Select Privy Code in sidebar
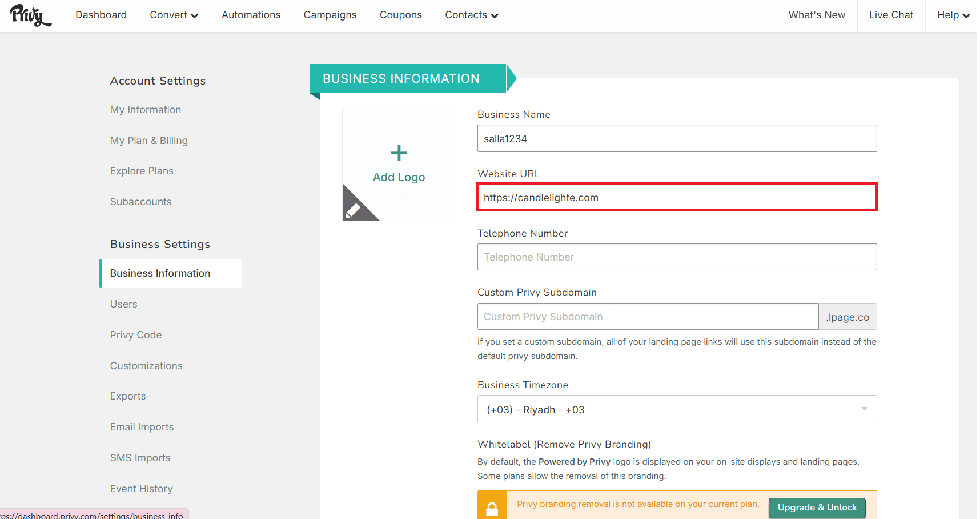Viewport: 980px width, 519px height. click(x=136, y=335)
